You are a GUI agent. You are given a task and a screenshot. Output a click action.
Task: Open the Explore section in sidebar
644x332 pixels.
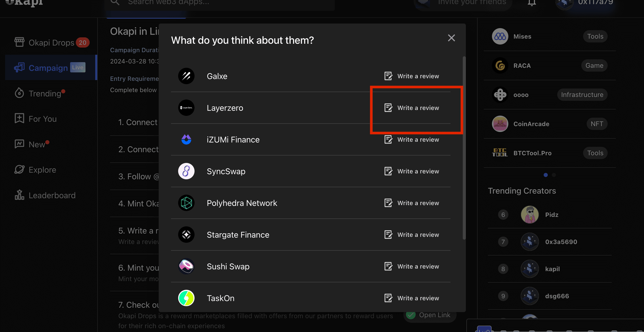(51, 170)
